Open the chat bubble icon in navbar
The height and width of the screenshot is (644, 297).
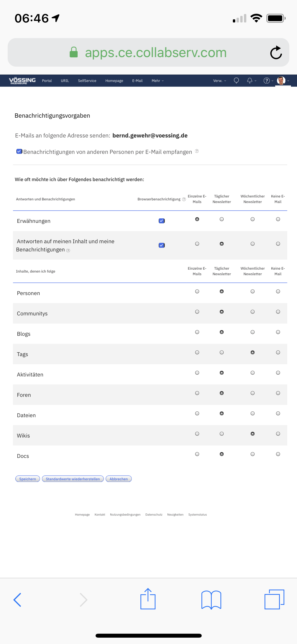point(236,81)
